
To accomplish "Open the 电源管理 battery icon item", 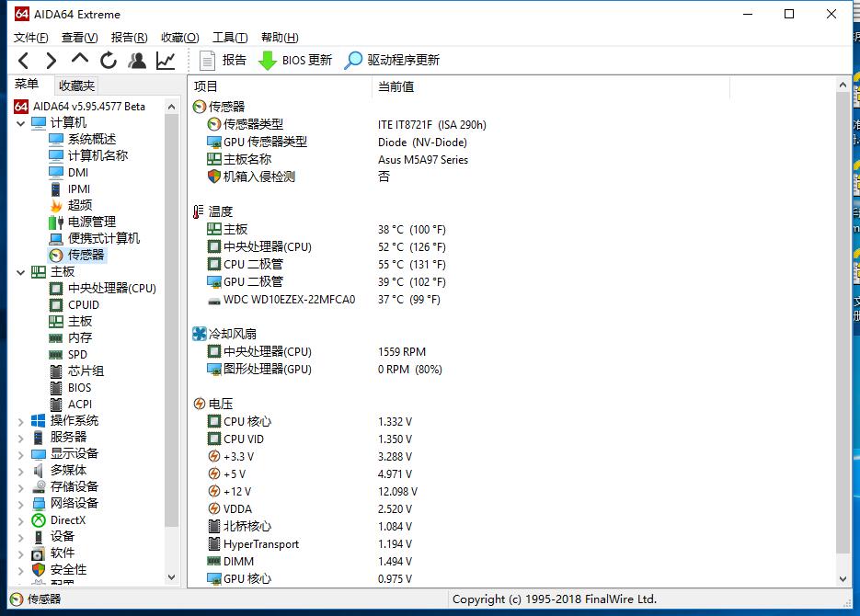I will pos(82,222).
